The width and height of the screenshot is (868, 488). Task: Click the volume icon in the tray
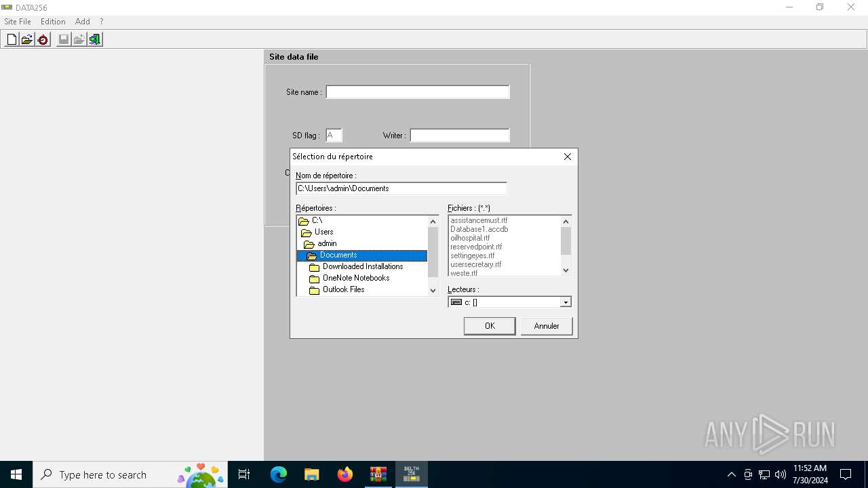(x=781, y=474)
